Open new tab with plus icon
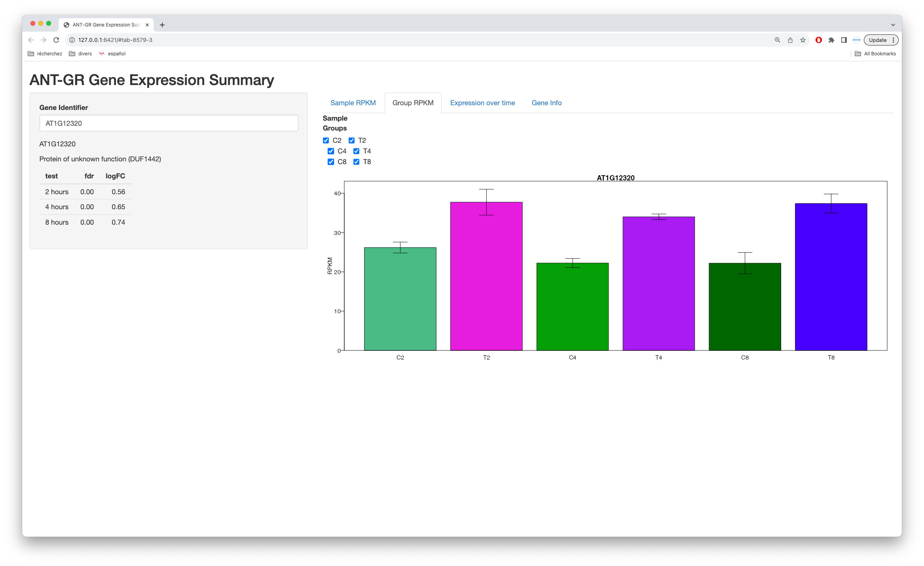The height and width of the screenshot is (566, 924). click(162, 25)
